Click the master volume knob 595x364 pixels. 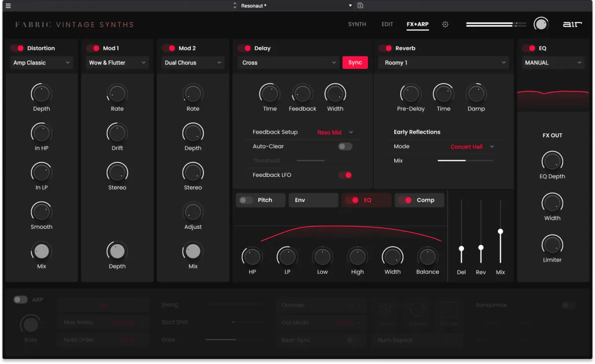pyautogui.click(x=541, y=24)
